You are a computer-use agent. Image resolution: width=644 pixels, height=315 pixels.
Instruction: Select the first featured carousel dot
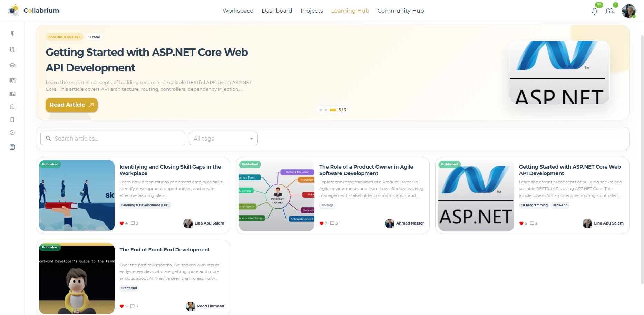click(x=321, y=110)
